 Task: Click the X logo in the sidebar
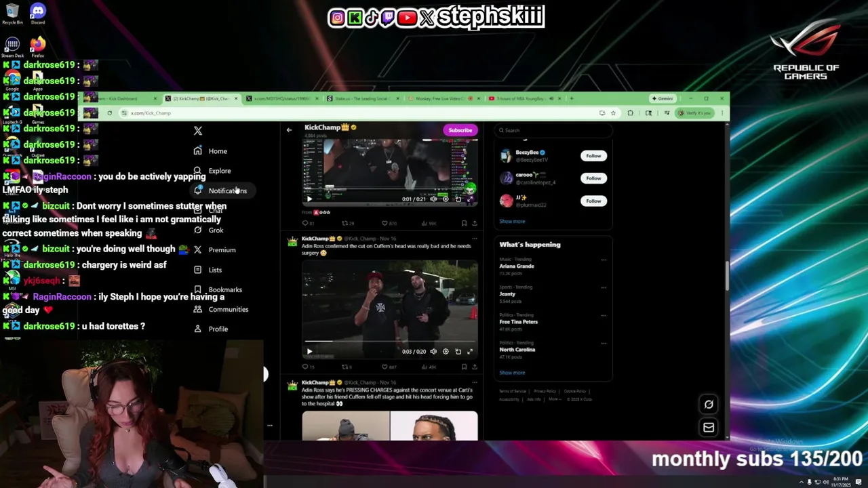click(198, 131)
